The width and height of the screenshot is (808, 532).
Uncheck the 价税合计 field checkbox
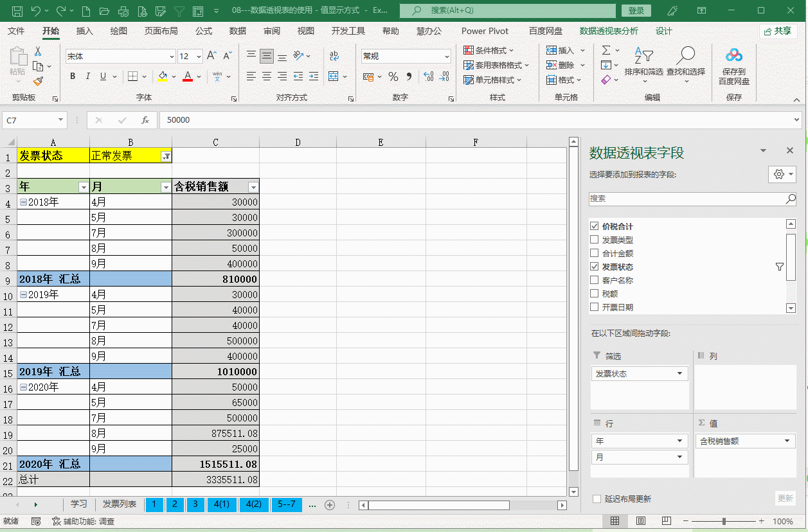point(594,226)
